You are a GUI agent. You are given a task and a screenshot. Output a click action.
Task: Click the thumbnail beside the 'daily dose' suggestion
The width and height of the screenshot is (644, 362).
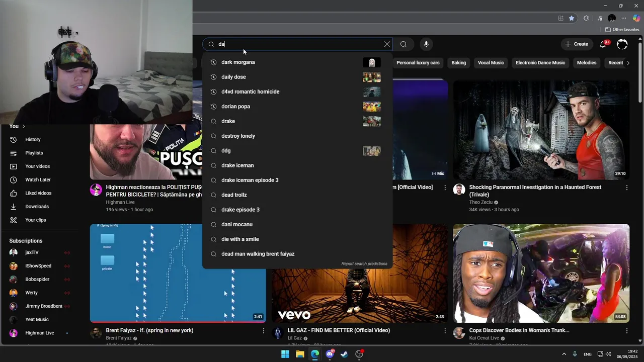pyautogui.click(x=371, y=77)
